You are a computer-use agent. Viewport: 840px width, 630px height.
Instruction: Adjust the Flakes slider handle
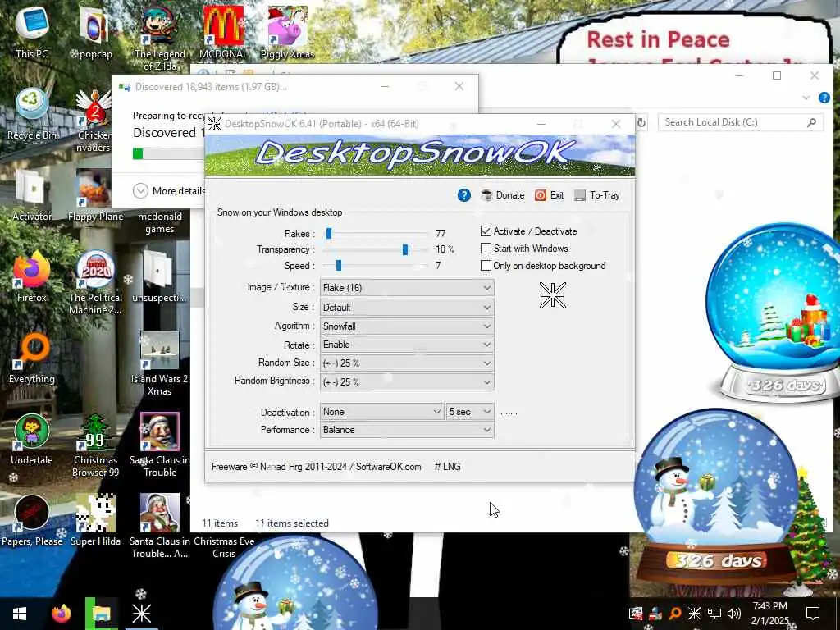click(x=329, y=233)
